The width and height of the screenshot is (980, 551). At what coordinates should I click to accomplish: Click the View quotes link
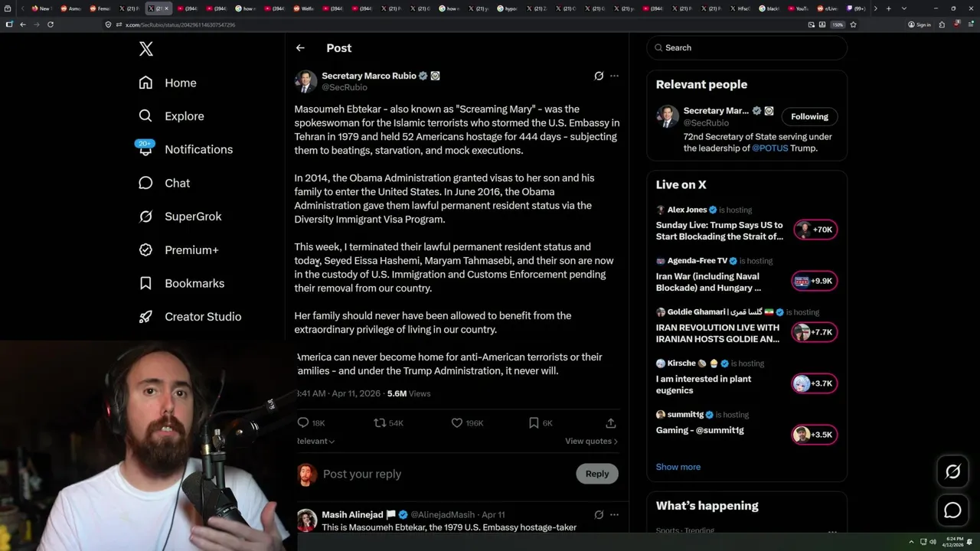click(591, 441)
